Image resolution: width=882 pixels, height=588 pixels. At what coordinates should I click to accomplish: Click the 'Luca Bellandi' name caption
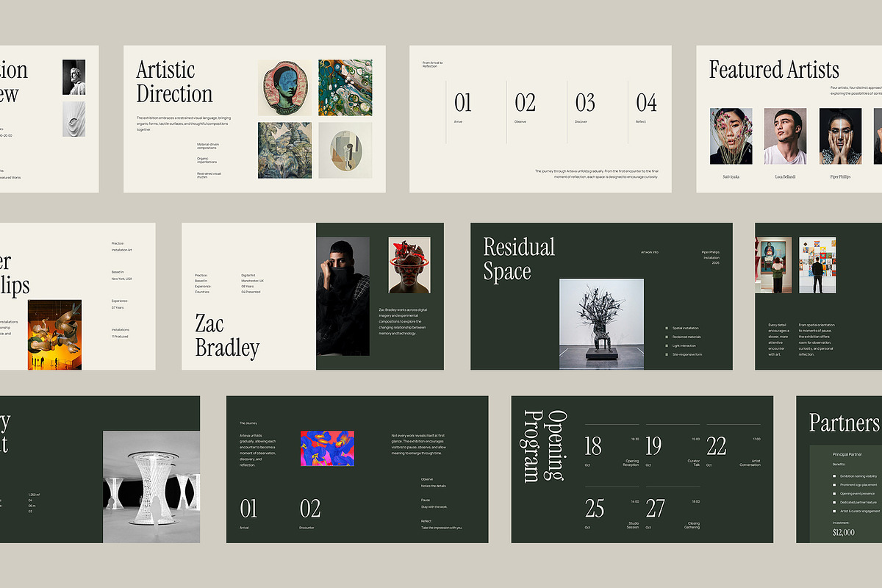tap(785, 177)
